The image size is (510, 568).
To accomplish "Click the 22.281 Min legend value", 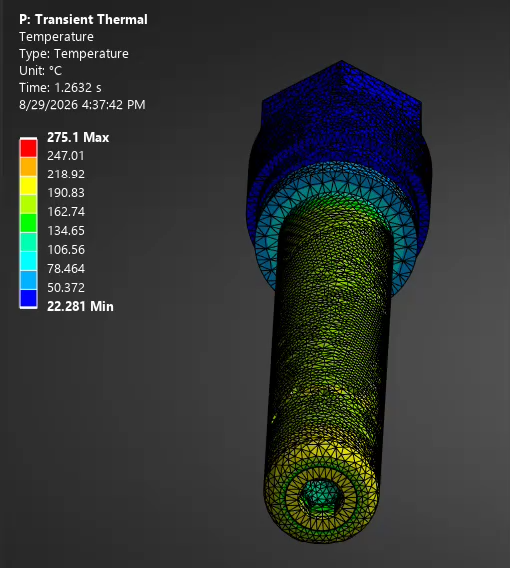I will pos(80,306).
